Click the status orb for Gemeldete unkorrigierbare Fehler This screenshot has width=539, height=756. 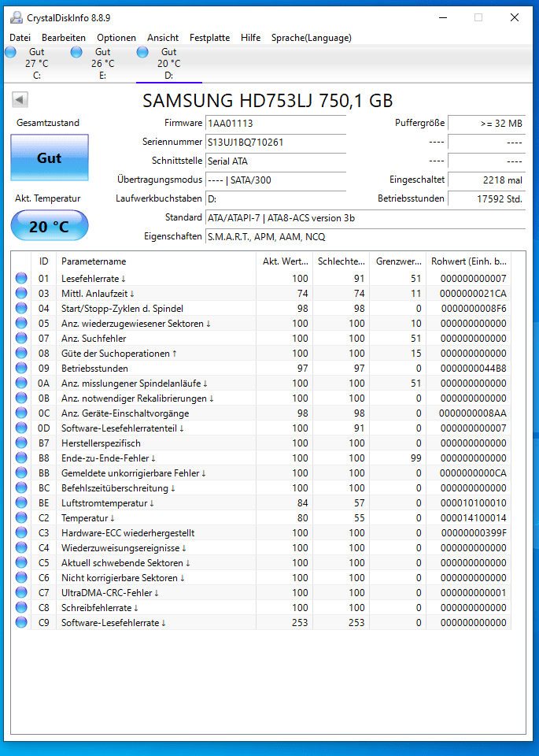(21, 472)
